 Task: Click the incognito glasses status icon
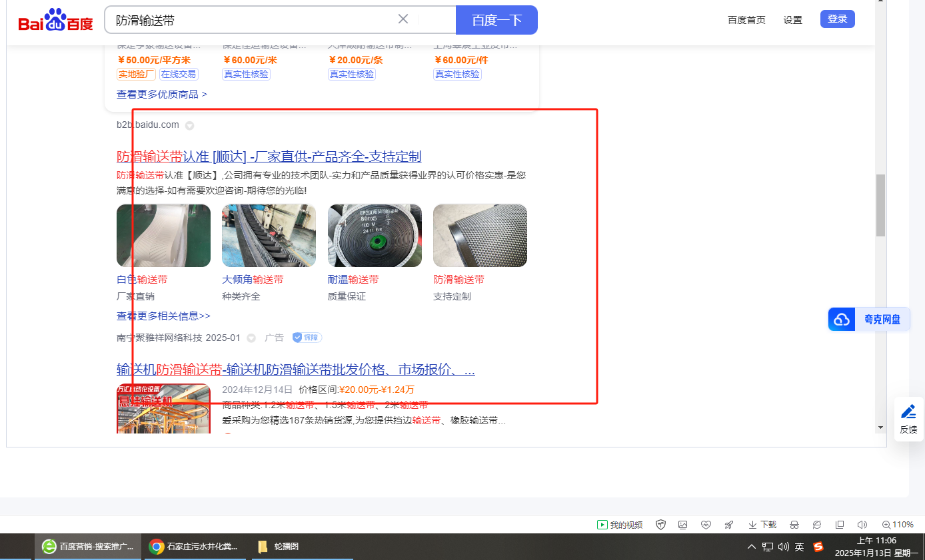[x=794, y=525]
